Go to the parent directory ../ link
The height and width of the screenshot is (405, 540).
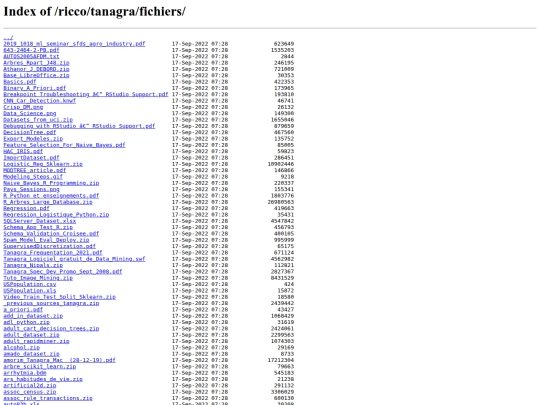(x=8, y=38)
